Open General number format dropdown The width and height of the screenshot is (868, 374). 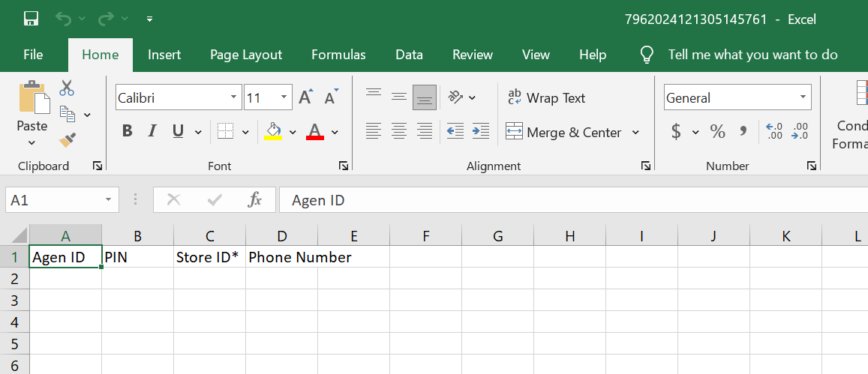[803, 97]
